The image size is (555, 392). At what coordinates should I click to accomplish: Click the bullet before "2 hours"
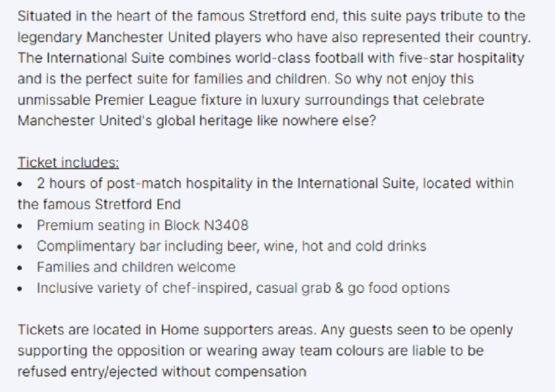coord(21,184)
